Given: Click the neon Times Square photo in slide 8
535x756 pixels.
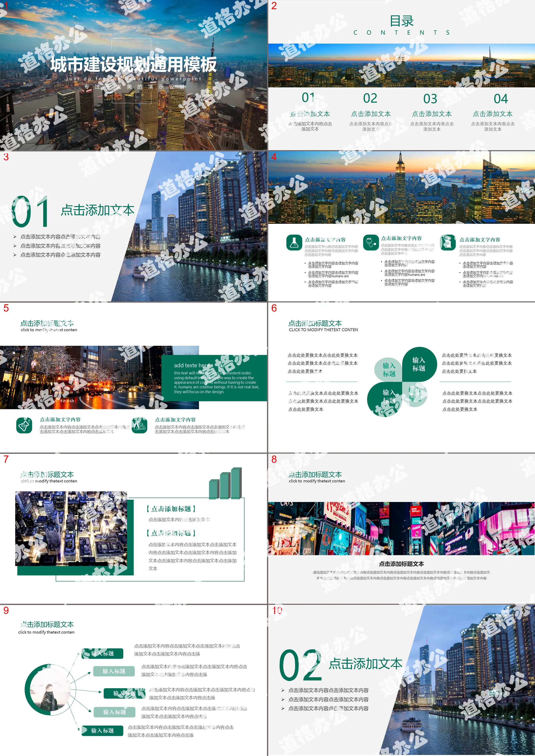Looking at the screenshot, I should point(401,529).
